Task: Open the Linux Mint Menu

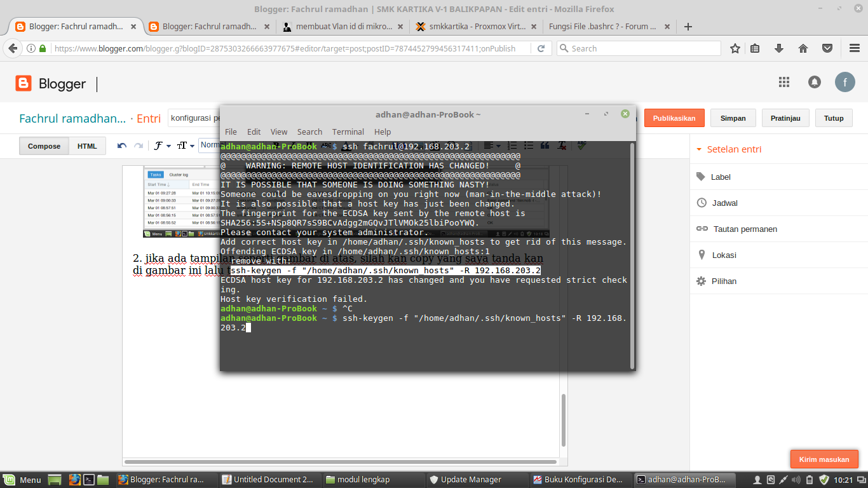Action: pyautogui.click(x=23, y=480)
